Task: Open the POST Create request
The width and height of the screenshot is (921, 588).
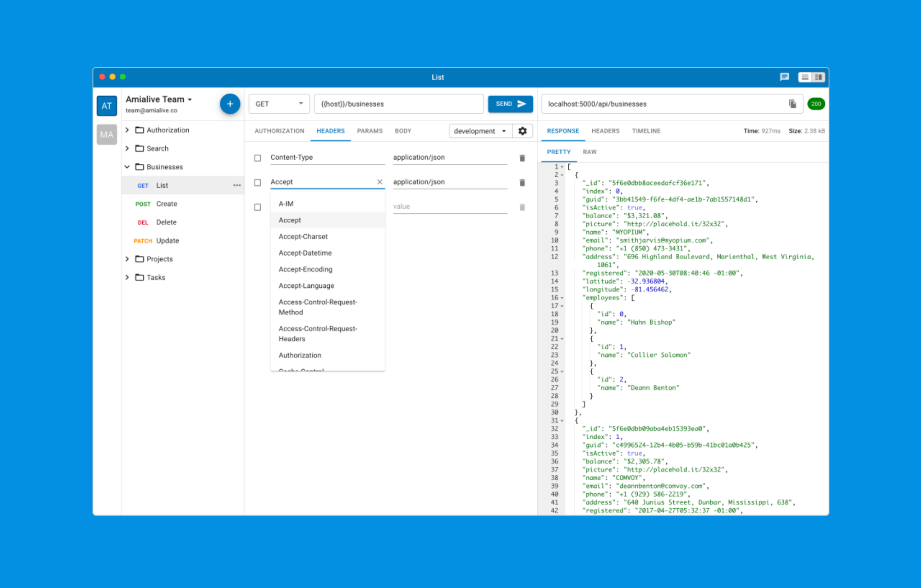Action: [x=183, y=204]
